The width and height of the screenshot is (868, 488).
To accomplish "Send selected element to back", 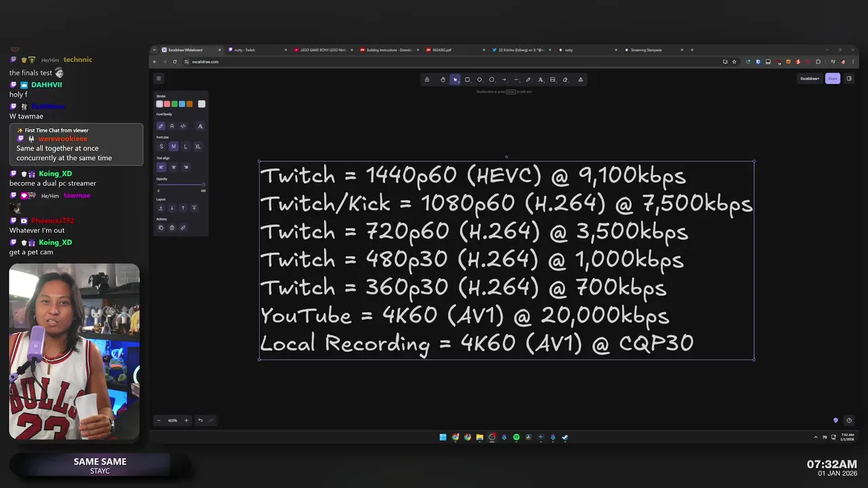I will (161, 208).
